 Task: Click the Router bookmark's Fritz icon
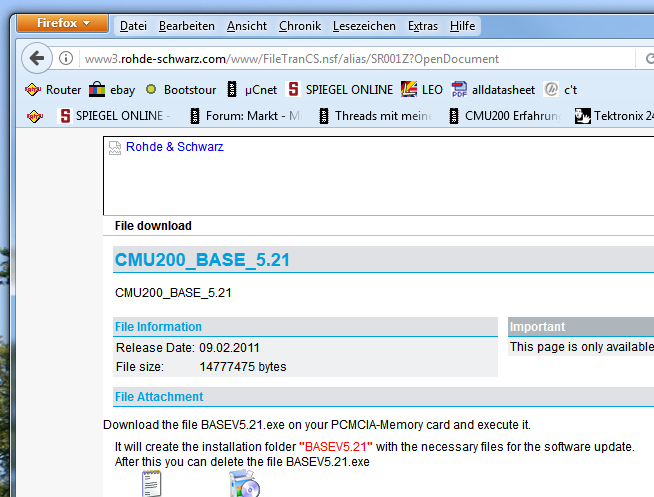(33, 90)
